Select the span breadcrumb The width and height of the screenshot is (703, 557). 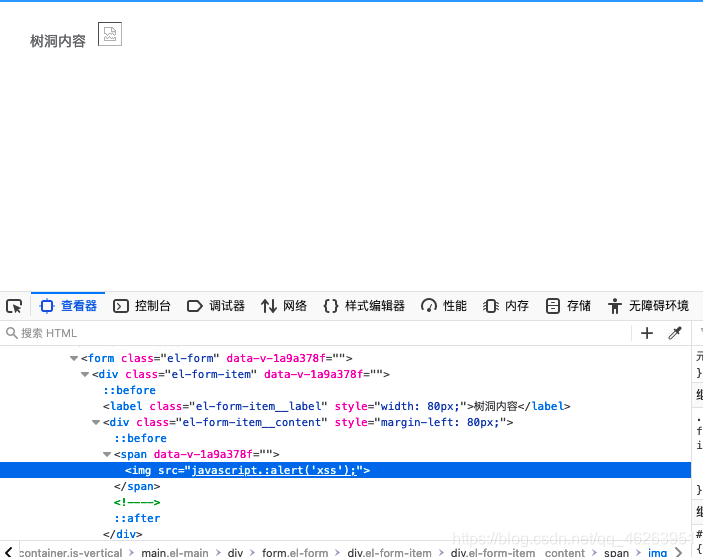[616, 553]
